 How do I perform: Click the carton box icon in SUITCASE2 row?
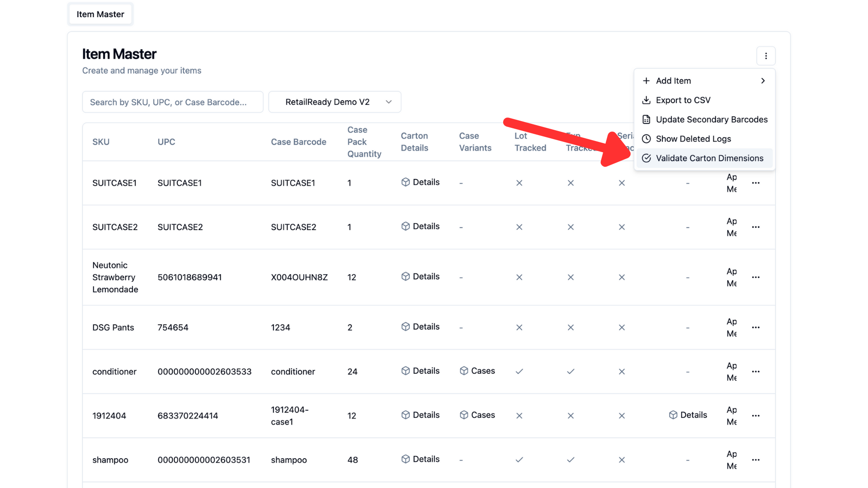pyautogui.click(x=406, y=226)
